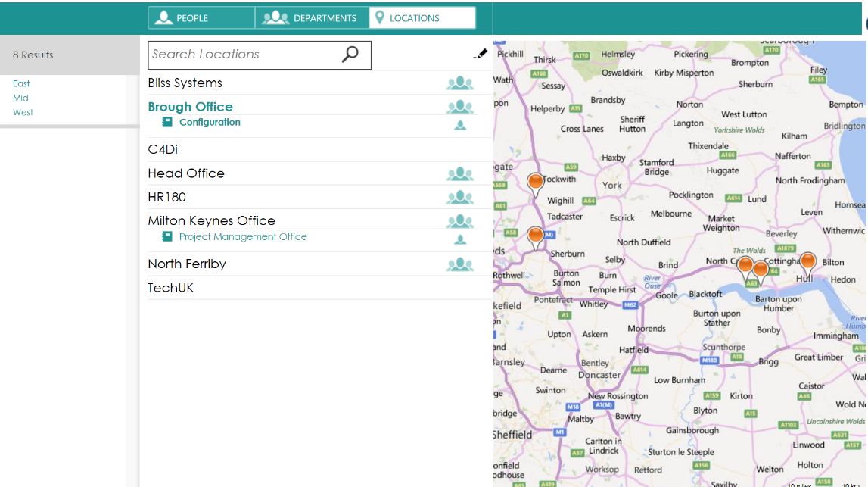The height and width of the screenshot is (487, 868).
Task: Select the orange map pin near Hull
Action: (x=807, y=262)
